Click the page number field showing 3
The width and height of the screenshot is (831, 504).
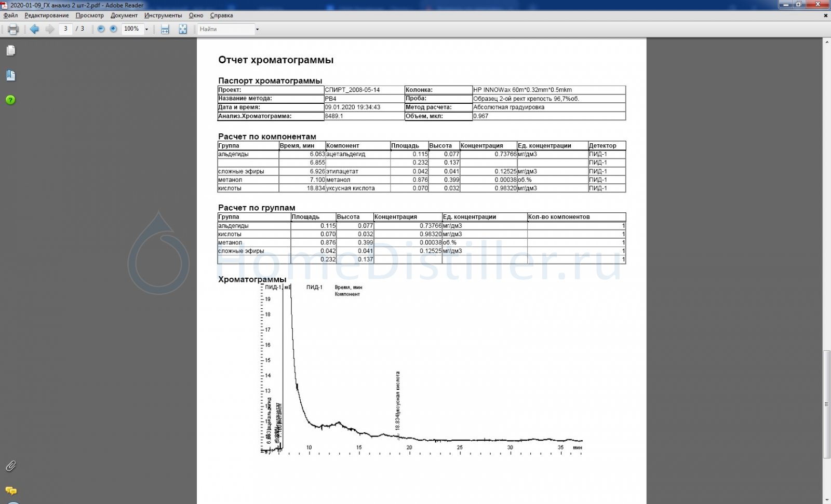pyautogui.click(x=65, y=29)
